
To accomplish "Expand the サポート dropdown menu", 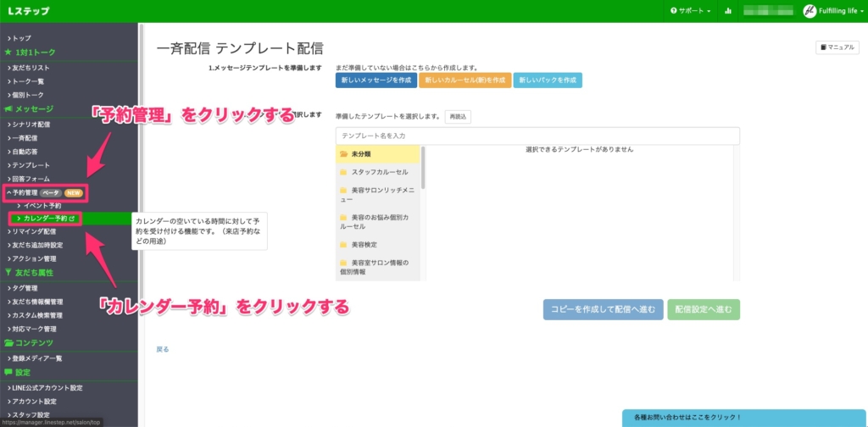I will 690,11.
